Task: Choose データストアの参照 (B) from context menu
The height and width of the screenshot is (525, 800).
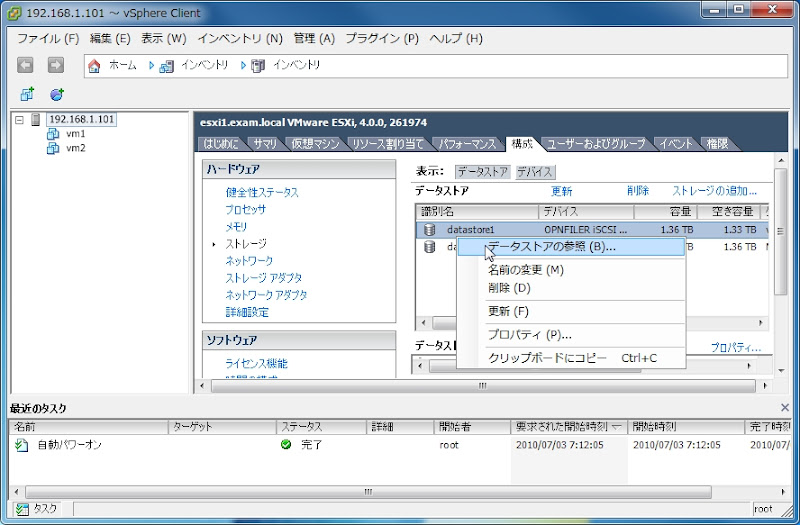Action: 571,247
